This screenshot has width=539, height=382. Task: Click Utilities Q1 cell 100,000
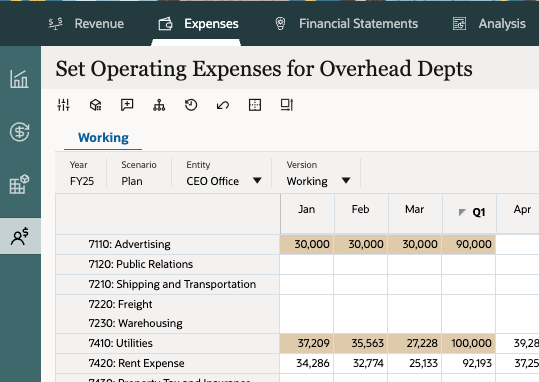[469, 343]
